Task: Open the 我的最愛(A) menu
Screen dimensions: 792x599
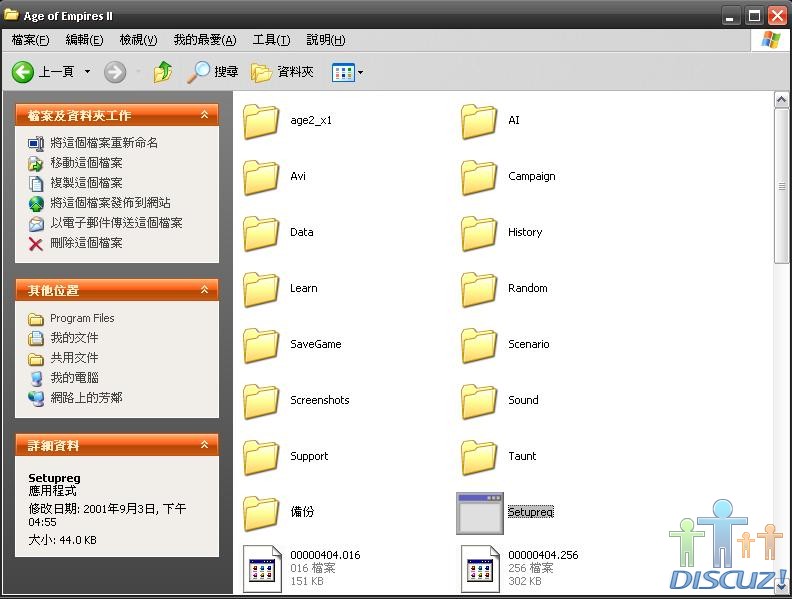Action: tap(205, 40)
